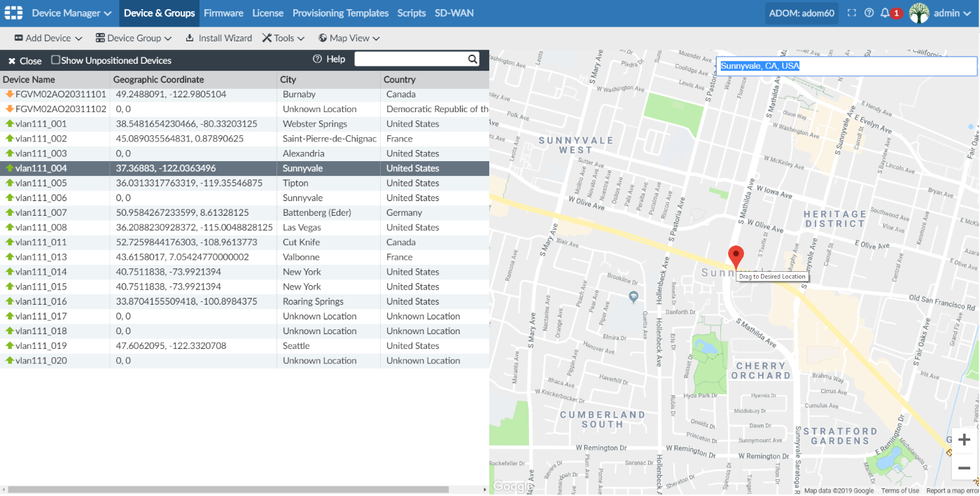Screen dimensions: 980x496
Task: Switch to the Firmware tab
Action: click(x=223, y=13)
